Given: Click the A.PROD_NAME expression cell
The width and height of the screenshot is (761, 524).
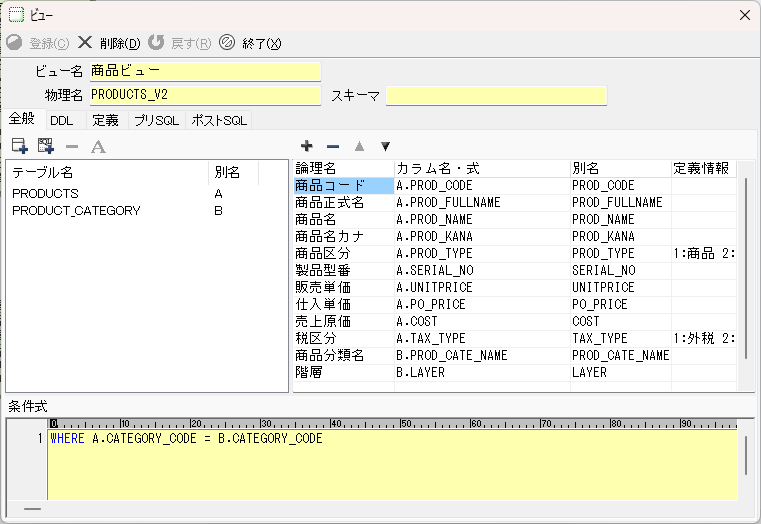Looking at the screenshot, I should (482, 219).
